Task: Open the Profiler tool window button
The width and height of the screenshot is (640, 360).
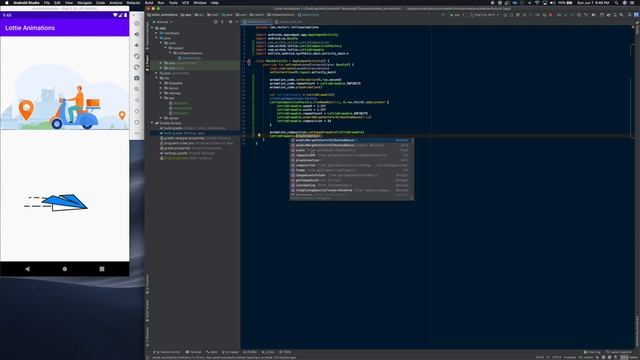Action: click(250, 352)
